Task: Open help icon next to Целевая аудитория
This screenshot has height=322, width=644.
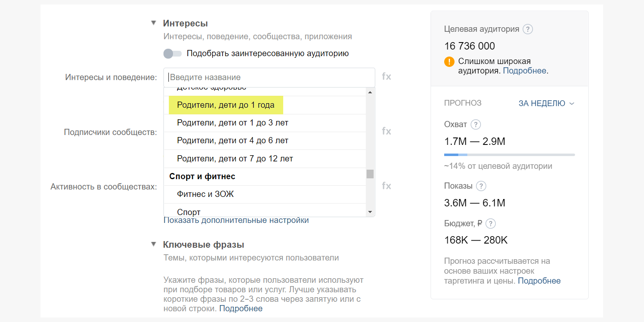Action: click(x=528, y=29)
